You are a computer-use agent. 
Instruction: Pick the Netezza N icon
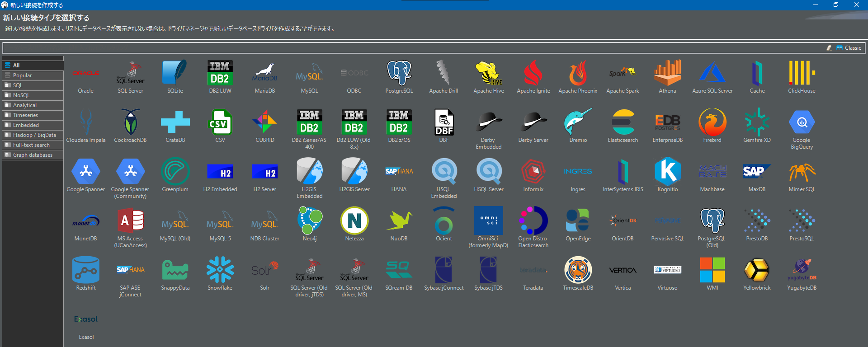point(354,221)
